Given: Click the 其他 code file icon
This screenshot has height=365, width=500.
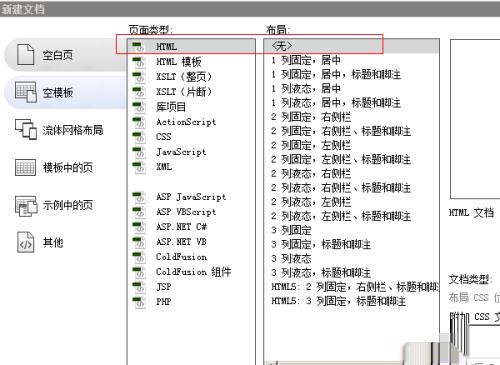Looking at the screenshot, I should click(x=25, y=242).
